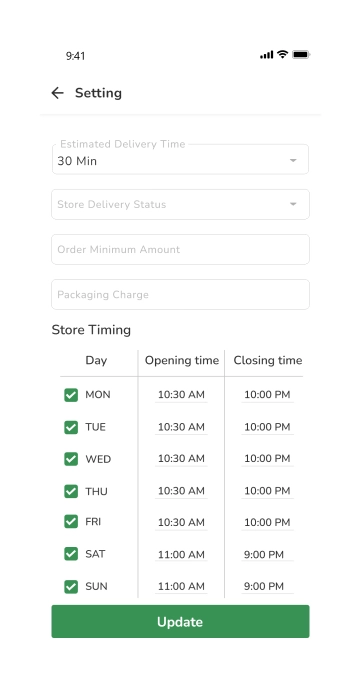Change Tuesday closing time

click(267, 427)
